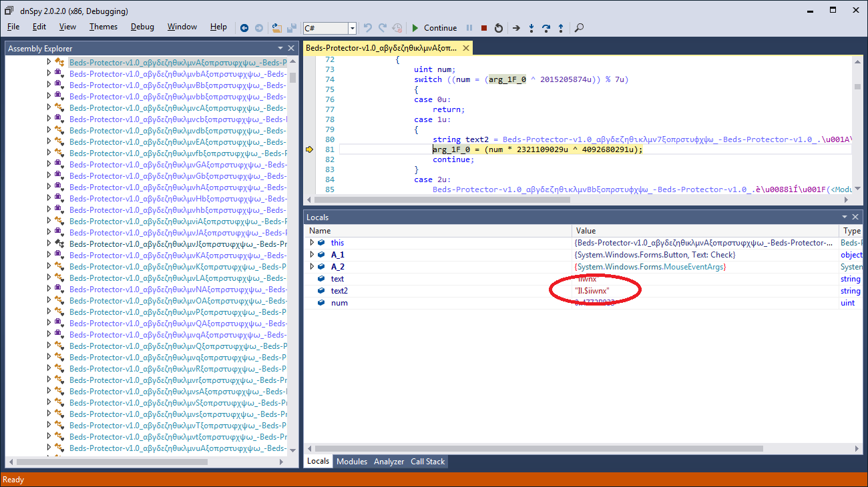The image size is (868, 487).
Task: Click the Step Out icon
Action: click(x=561, y=28)
